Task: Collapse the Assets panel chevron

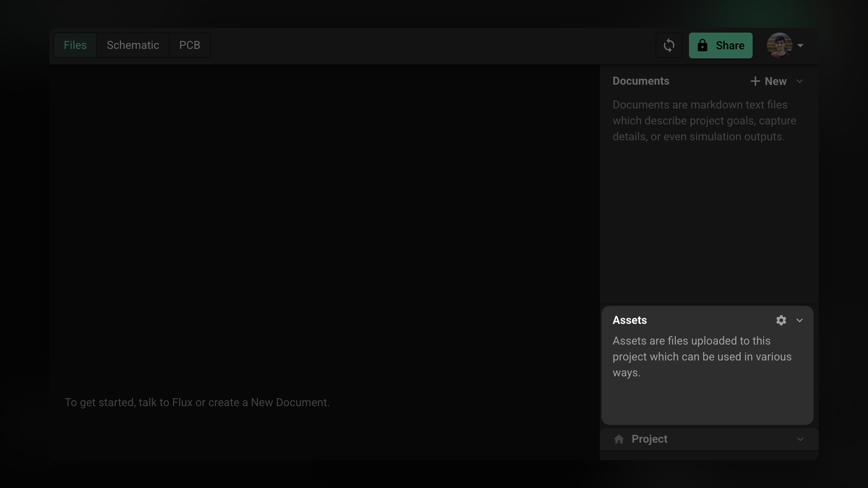Action: click(x=800, y=320)
